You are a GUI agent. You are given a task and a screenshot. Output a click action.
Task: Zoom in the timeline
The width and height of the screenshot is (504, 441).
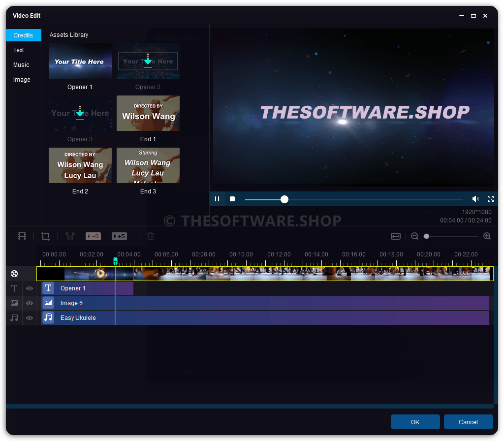(x=487, y=236)
